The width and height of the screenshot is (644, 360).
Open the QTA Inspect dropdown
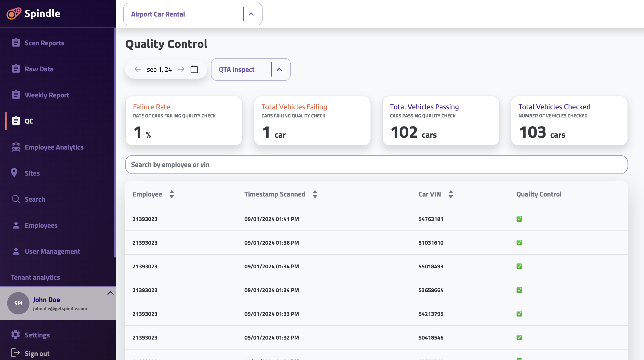(x=279, y=69)
